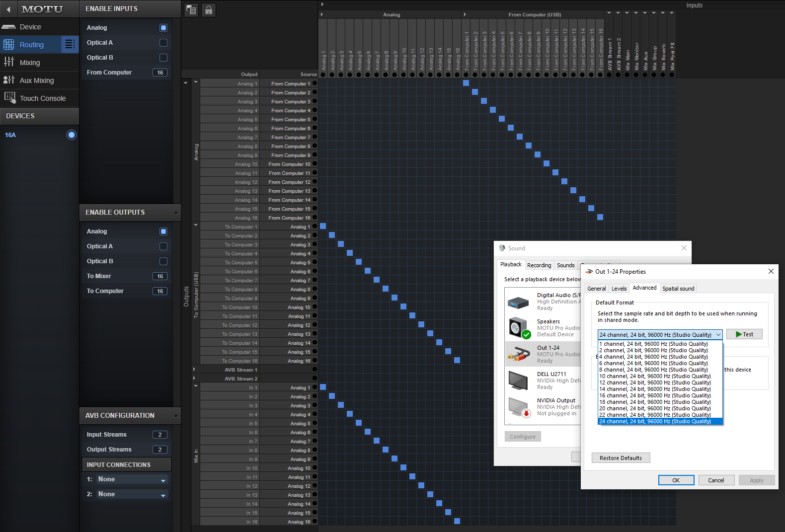Disable the Analog checkbox under Enable Inputs
Viewport: 785px width, 532px height.
[x=163, y=28]
